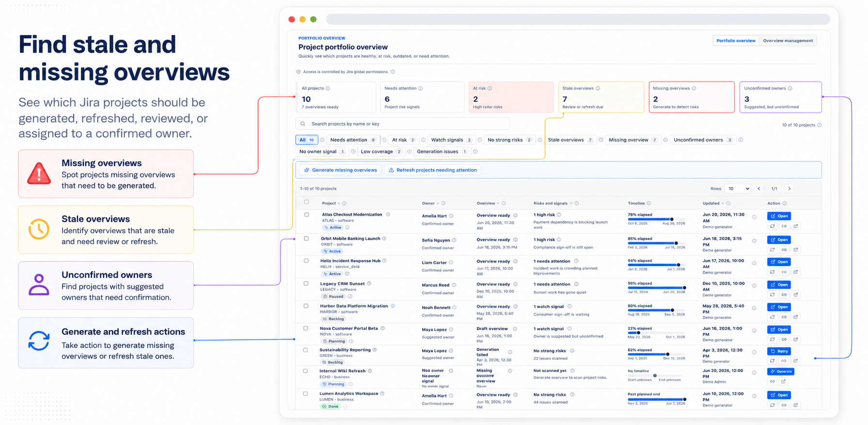Click Retry button for Sustainability Reporting
Viewport: 868px width, 425px height.
779,351
